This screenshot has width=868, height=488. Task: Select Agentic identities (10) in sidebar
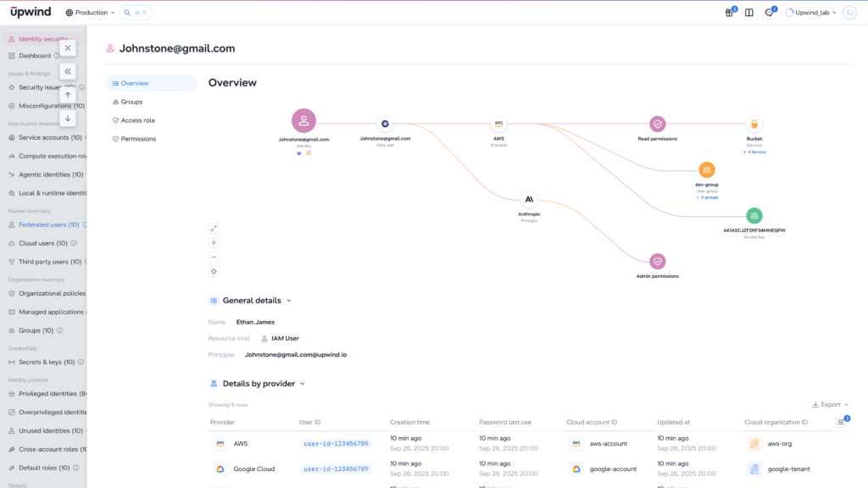tap(46, 175)
